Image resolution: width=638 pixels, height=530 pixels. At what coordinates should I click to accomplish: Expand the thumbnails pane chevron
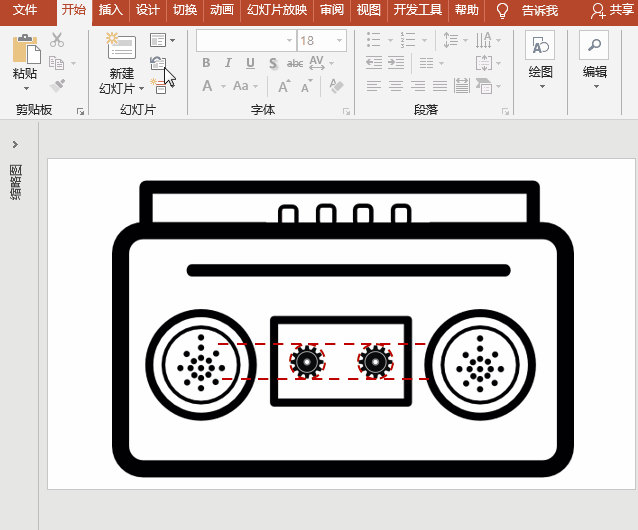click(x=15, y=144)
